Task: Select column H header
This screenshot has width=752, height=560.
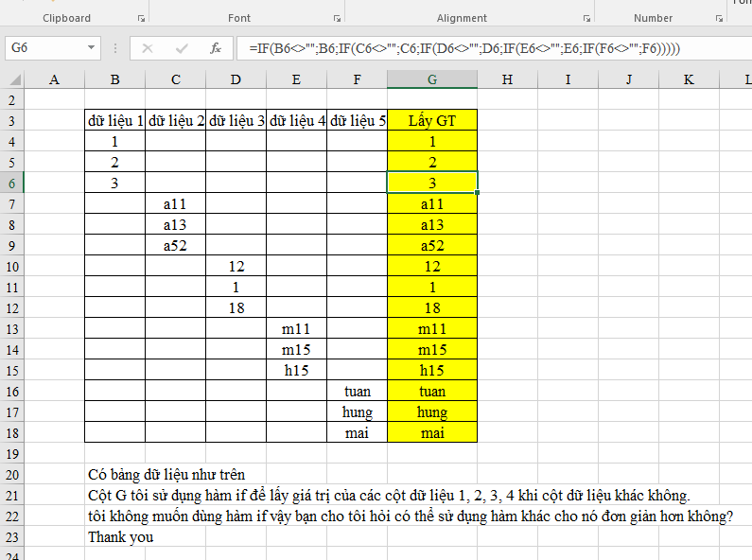Action: 507,79
